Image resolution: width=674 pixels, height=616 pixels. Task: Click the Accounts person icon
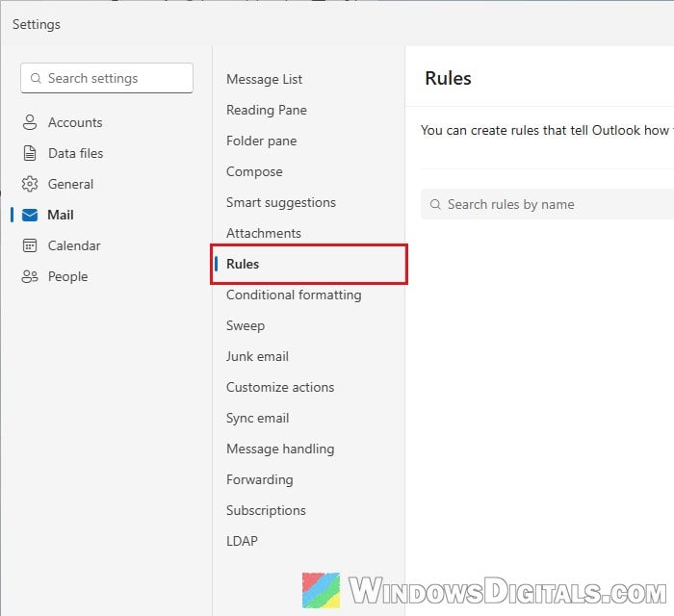30,122
